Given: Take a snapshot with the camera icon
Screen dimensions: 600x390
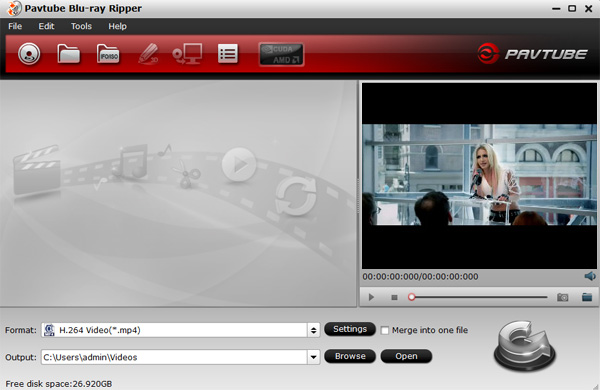Looking at the screenshot, I should [x=562, y=297].
